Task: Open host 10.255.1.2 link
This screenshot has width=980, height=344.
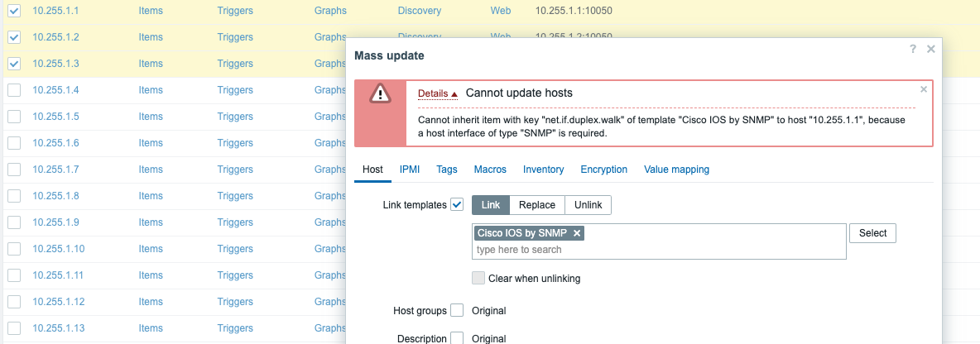Action: click(x=55, y=37)
